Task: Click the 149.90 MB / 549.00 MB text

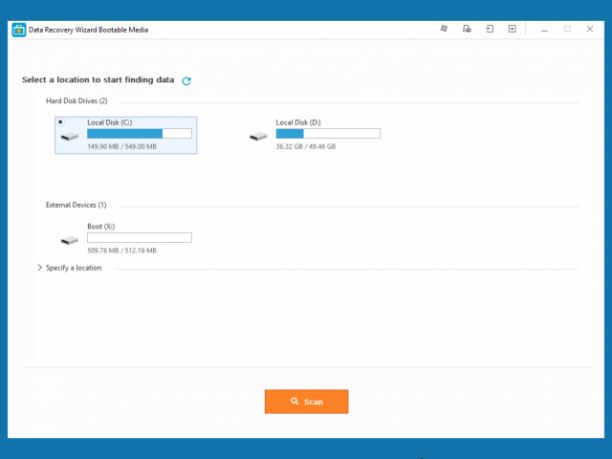Action: click(x=122, y=146)
